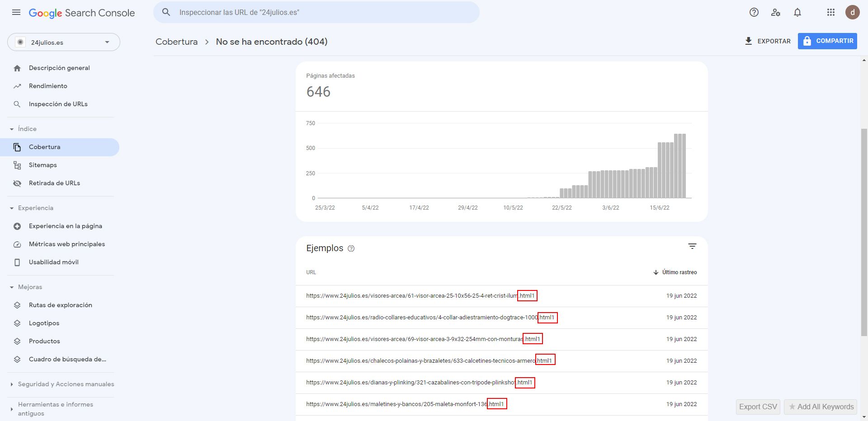Image resolution: width=868 pixels, height=421 pixels.
Task: Click the sitemap icon beside Sitemaps
Action: tap(17, 165)
